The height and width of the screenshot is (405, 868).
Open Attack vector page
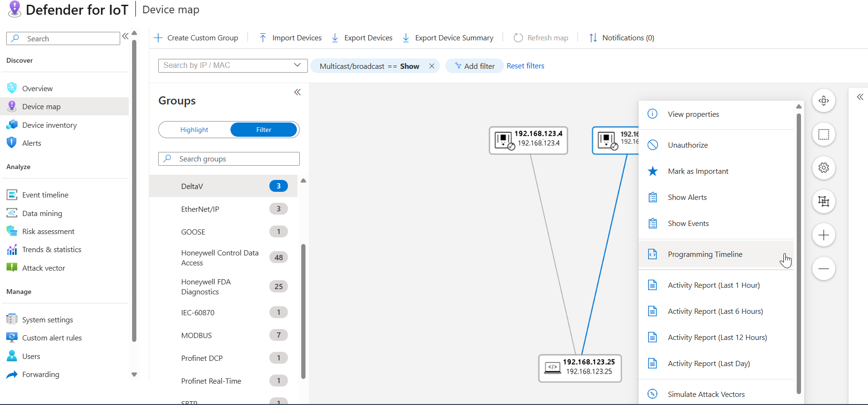[44, 268]
